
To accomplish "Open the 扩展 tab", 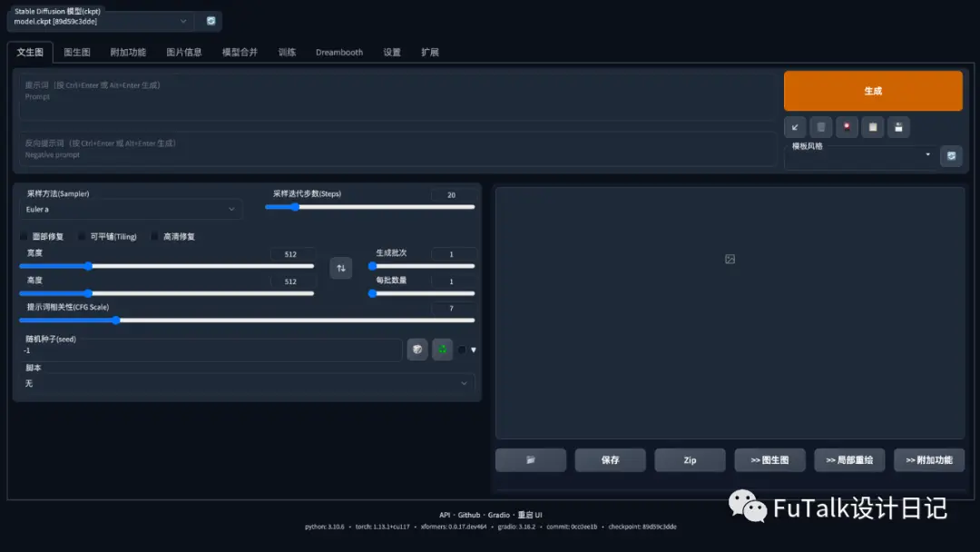I will point(430,53).
